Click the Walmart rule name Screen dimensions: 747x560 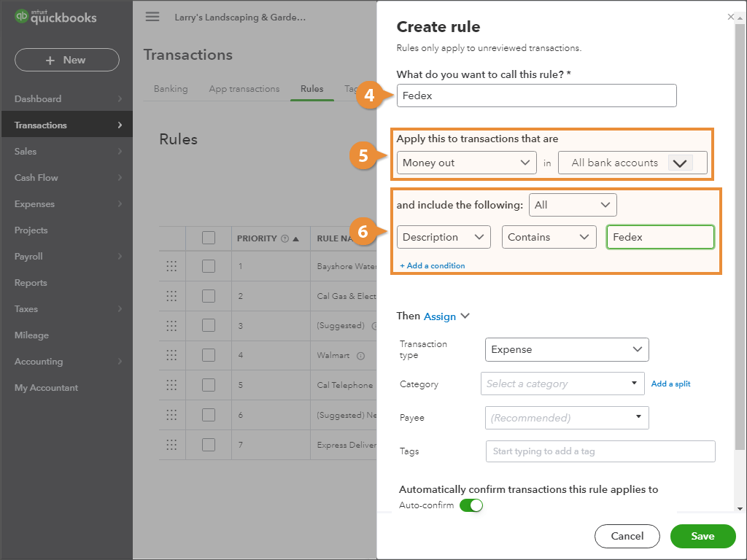(333, 356)
